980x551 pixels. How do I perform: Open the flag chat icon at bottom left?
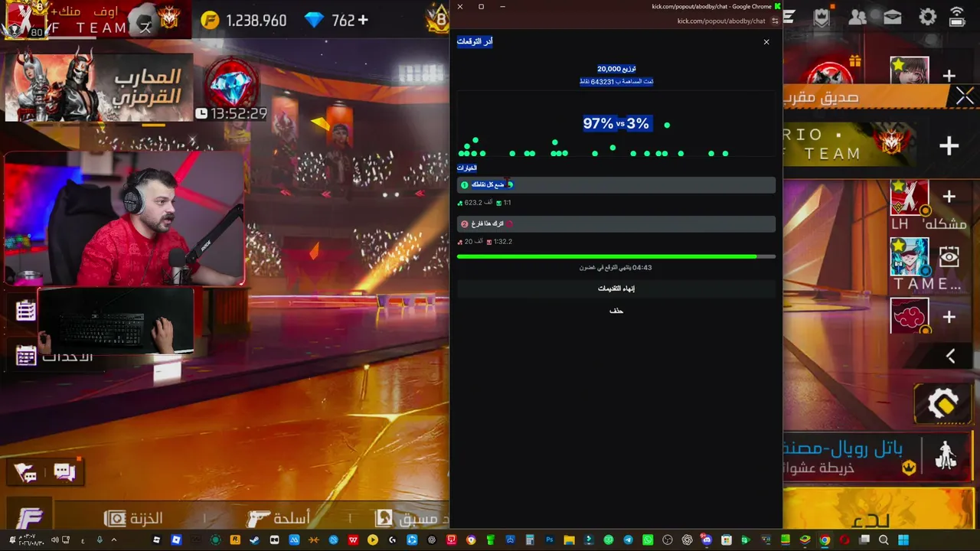point(24,474)
